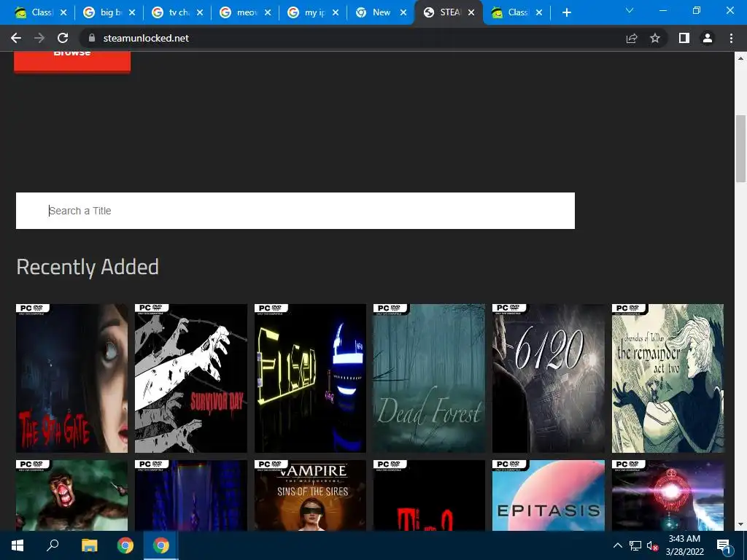Click the muted volume tray icon
The image size is (747, 560).
pos(652,545)
